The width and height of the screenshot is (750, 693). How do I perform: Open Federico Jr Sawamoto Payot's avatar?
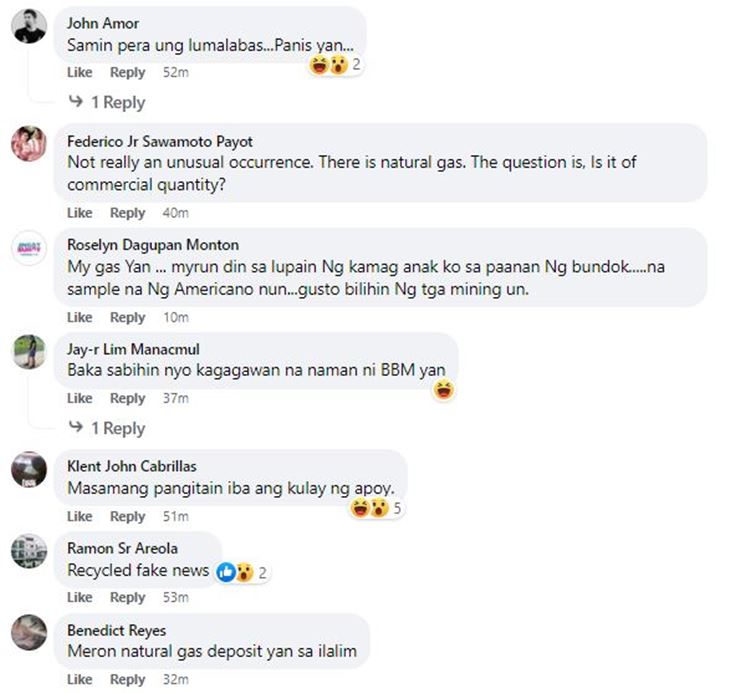(29, 143)
